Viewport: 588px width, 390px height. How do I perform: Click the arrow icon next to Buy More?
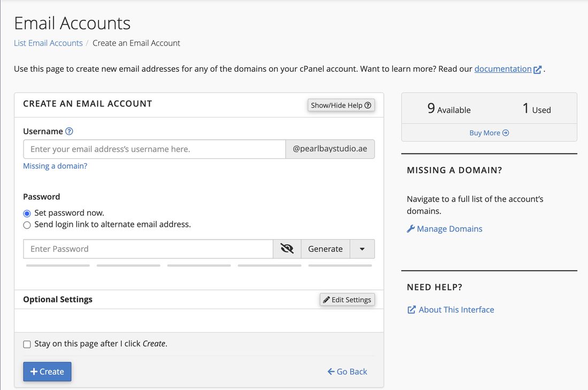506,133
